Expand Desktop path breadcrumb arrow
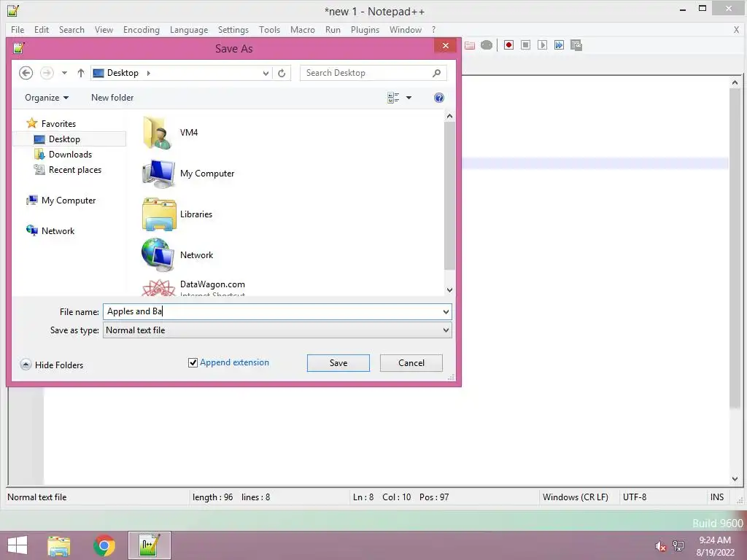This screenshot has height=560, width=747. (149, 73)
